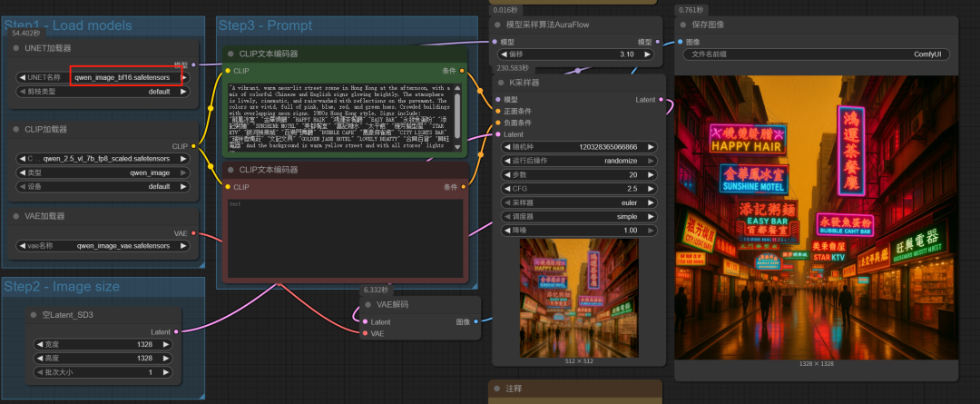The image size is (980, 404).
Task: Collapse the green CLIP文本编码器 node title dot
Action: (x=230, y=54)
